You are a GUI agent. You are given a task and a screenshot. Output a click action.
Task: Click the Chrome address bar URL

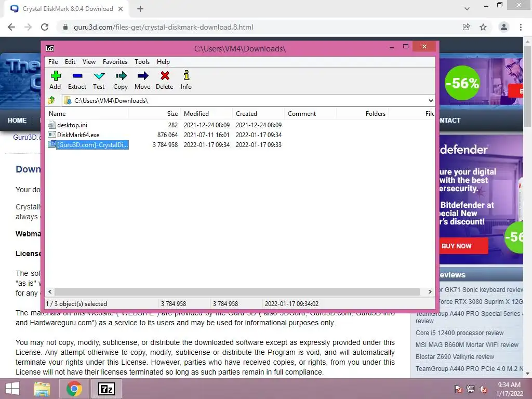(x=163, y=27)
